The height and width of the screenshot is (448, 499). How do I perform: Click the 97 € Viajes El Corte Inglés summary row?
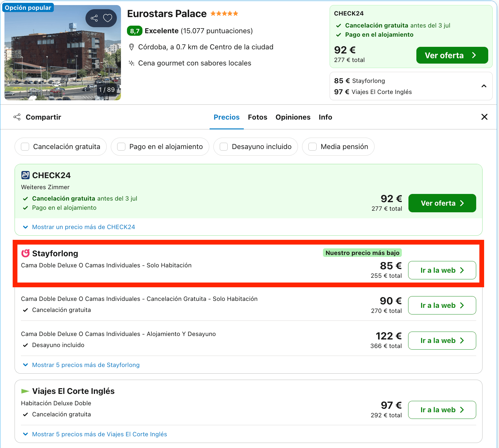tap(373, 92)
